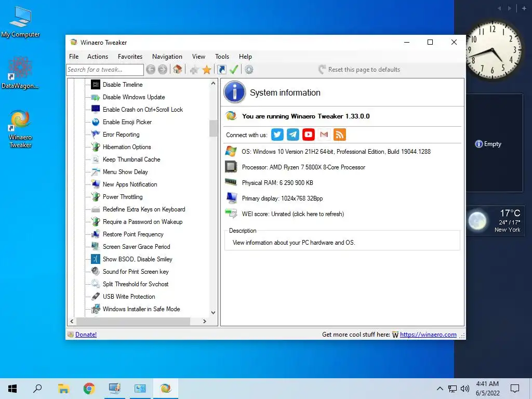Click the Donate! link
532x399 pixels.
pyautogui.click(x=86, y=335)
